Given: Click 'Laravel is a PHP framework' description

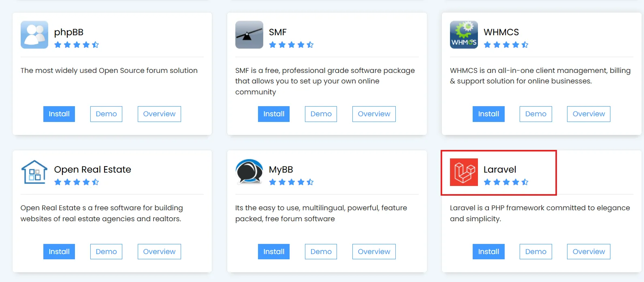Looking at the screenshot, I should click(540, 213).
